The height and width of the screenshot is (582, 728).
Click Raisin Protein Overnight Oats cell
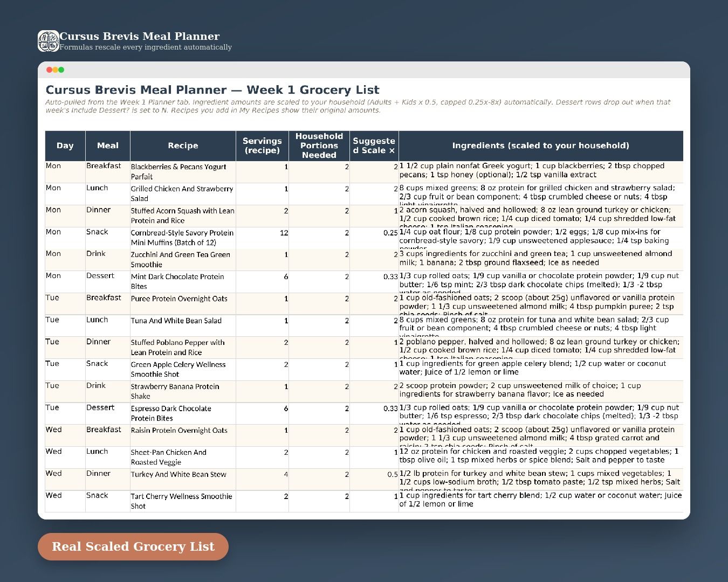[183, 435]
